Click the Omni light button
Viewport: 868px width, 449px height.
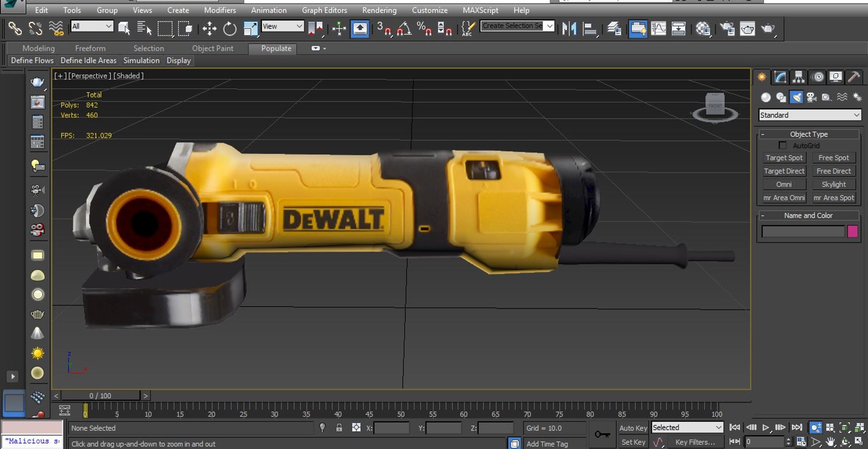784,184
